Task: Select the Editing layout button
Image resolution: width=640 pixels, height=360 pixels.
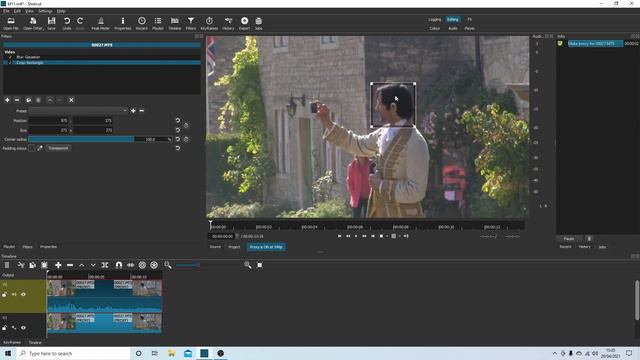Action: pos(453,20)
